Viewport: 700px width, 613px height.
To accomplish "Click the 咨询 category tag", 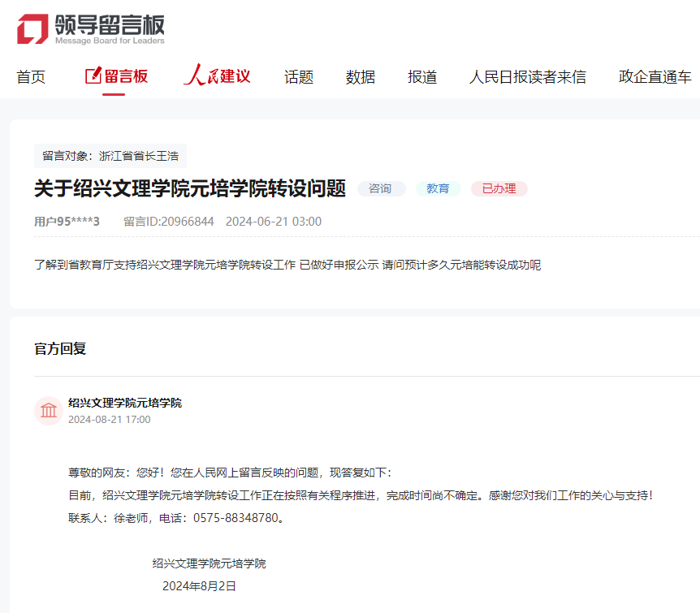I will [381, 188].
